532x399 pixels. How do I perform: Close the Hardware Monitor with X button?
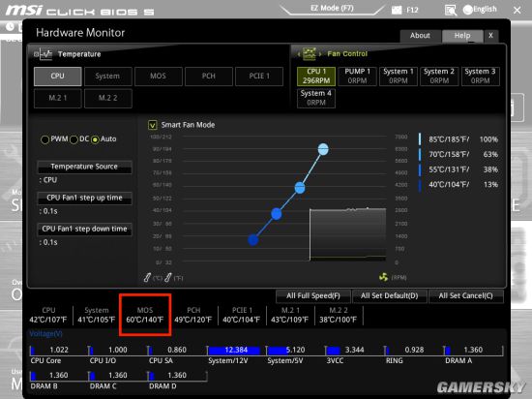pyautogui.click(x=490, y=36)
